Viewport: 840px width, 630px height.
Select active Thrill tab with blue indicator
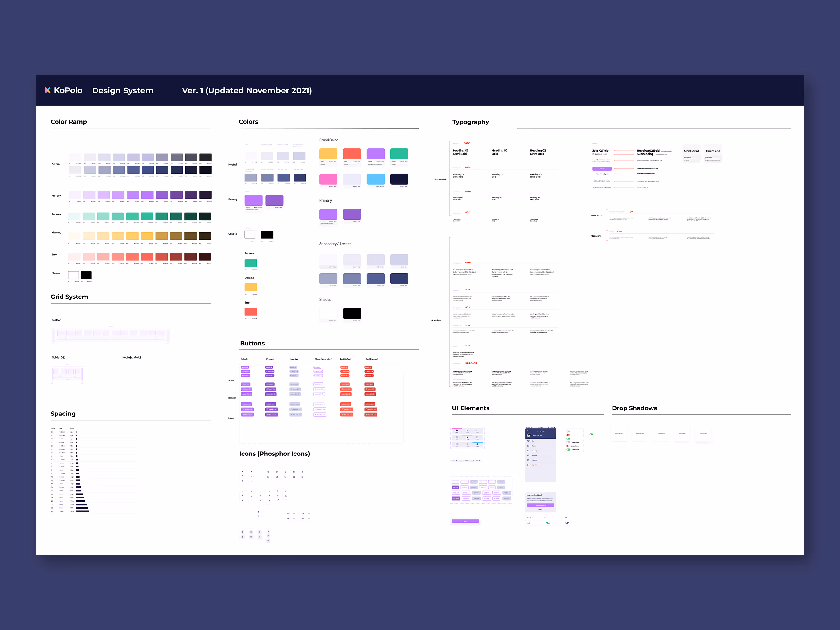[x=477, y=445]
